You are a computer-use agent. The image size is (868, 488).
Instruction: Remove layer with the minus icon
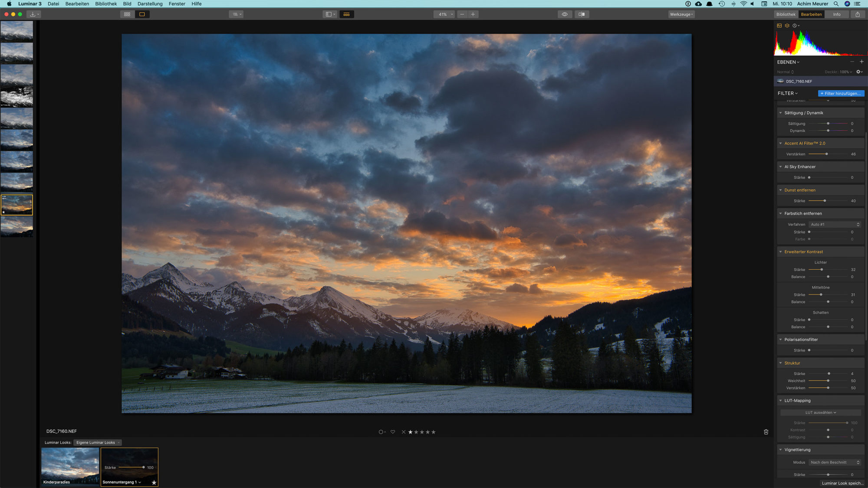(x=852, y=62)
